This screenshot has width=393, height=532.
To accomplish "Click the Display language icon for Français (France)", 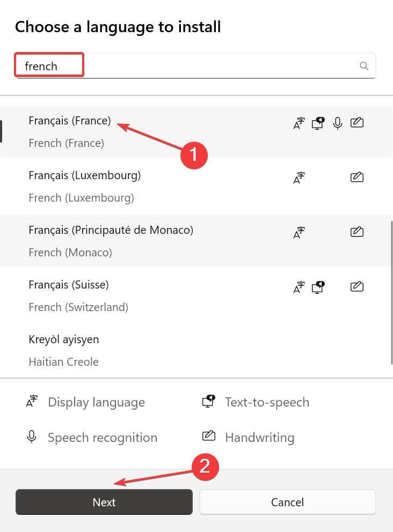I will tap(299, 122).
